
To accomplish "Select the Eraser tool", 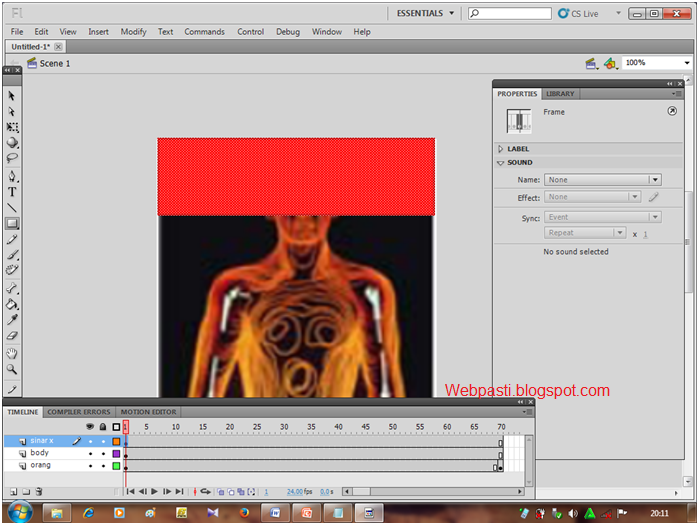I will point(12,336).
